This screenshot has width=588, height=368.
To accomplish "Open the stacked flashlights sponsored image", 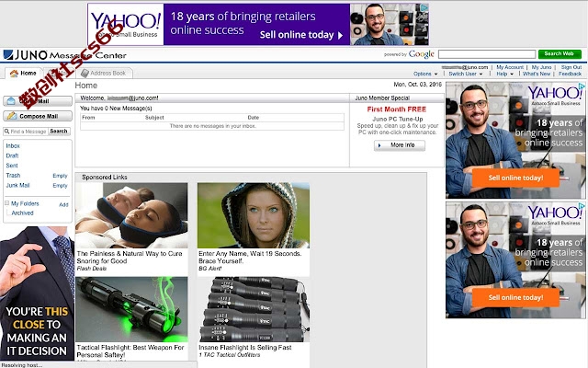I will pyautogui.click(x=254, y=309).
